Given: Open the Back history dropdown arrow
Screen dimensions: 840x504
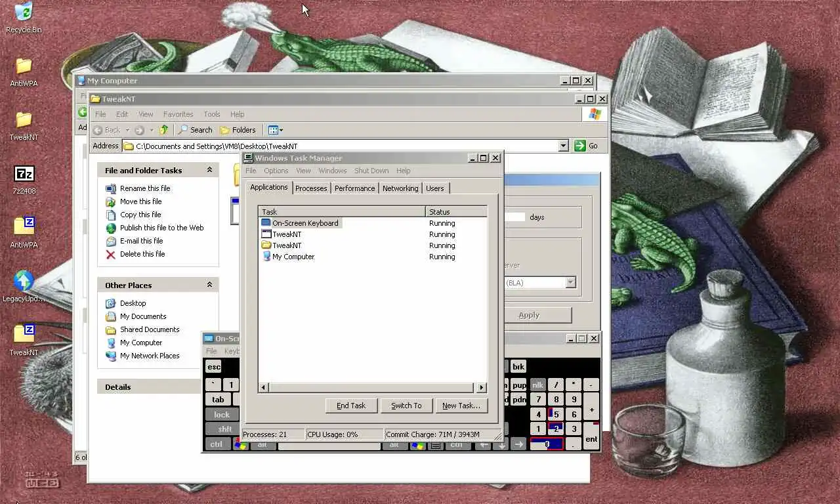Looking at the screenshot, I should (x=127, y=130).
